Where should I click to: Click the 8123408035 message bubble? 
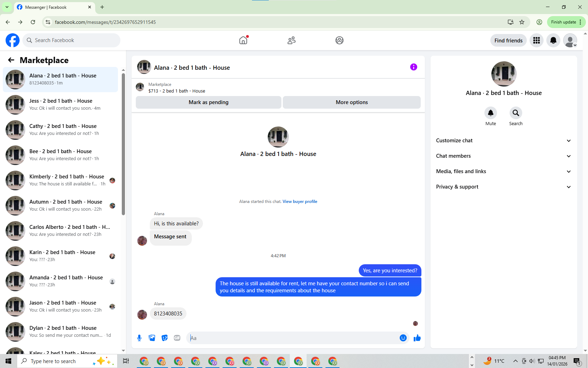coord(168,314)
